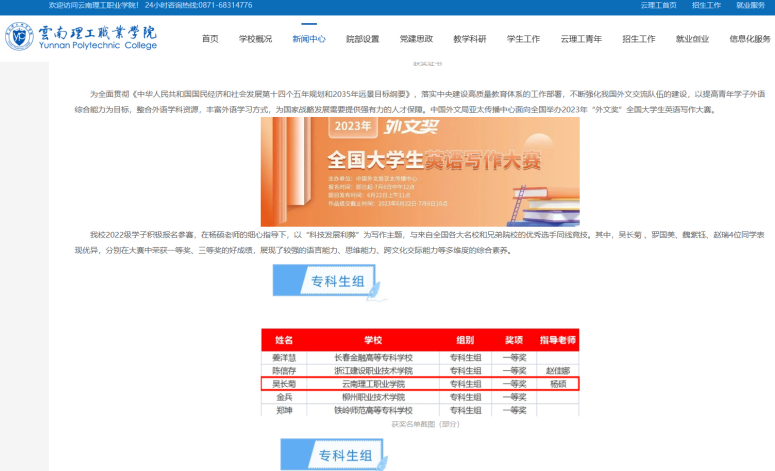Open 招生工作 link in top blue bar
Image resolution: width=775 pixels, height=471 pixels.
click(706, 5)
